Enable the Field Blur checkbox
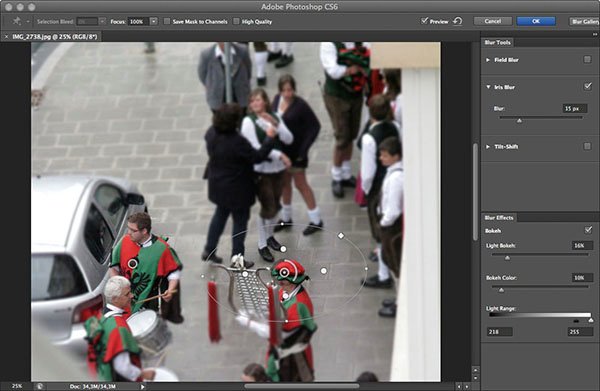Viewport: 600px width, 391px height. (587, 59)
